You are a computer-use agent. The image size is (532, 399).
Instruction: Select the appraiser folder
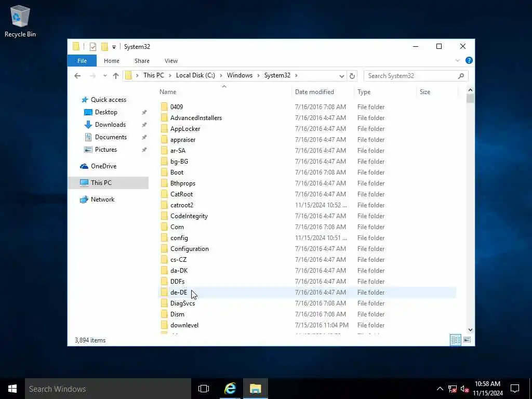tap(183, 139)
